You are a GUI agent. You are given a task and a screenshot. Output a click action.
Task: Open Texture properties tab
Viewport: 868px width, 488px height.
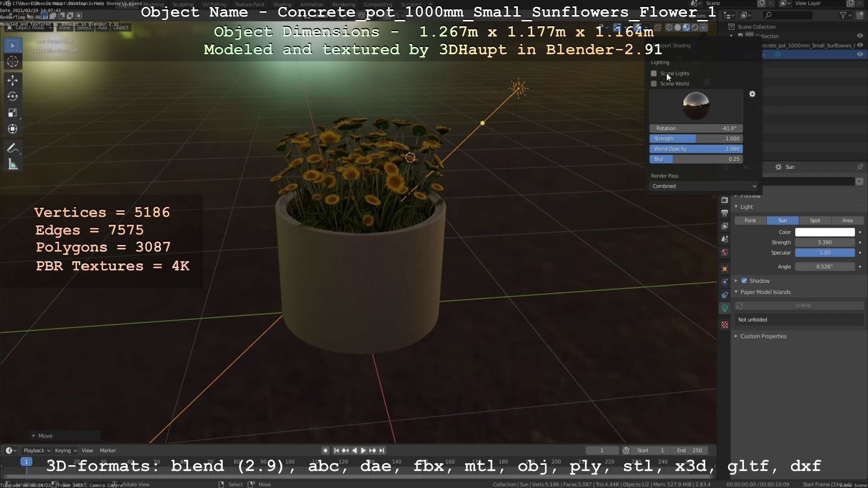[x=724, y=325]
